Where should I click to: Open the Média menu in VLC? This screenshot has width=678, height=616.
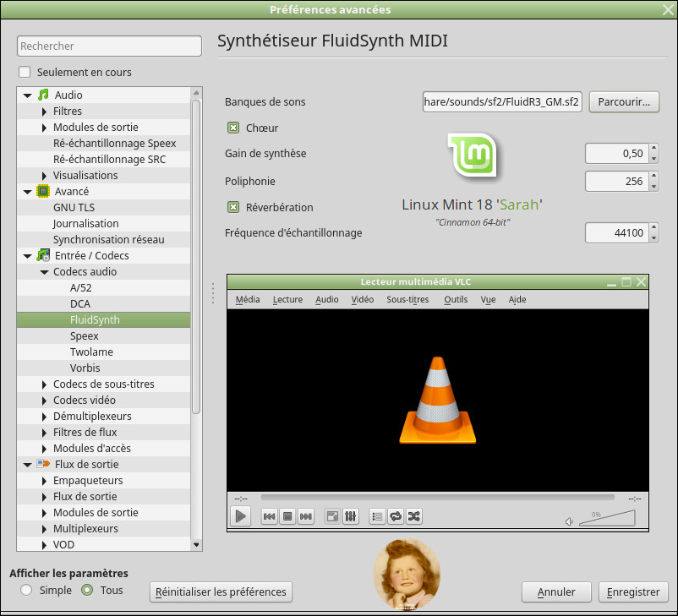click(x=248, y=299)
